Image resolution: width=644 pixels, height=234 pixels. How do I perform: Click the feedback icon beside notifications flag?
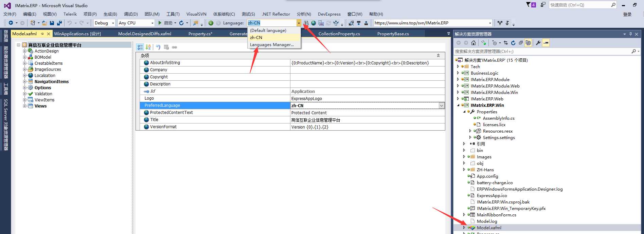[543, 4]
